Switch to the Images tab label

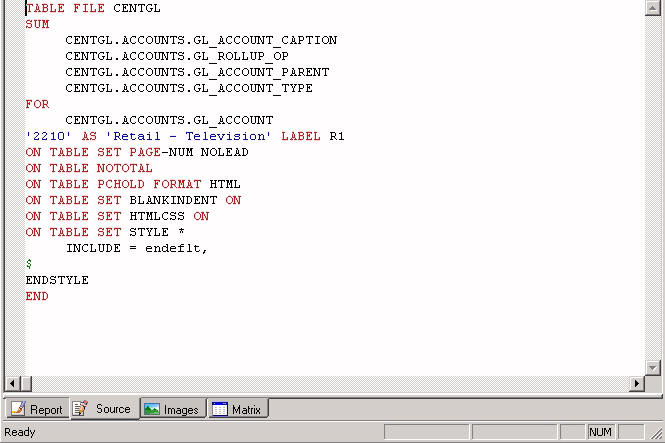pos(181,409)
